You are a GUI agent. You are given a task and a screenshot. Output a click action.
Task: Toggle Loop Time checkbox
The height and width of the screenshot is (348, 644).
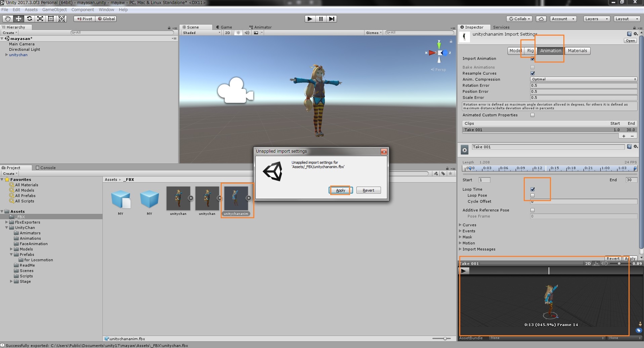tap(532, 189)
